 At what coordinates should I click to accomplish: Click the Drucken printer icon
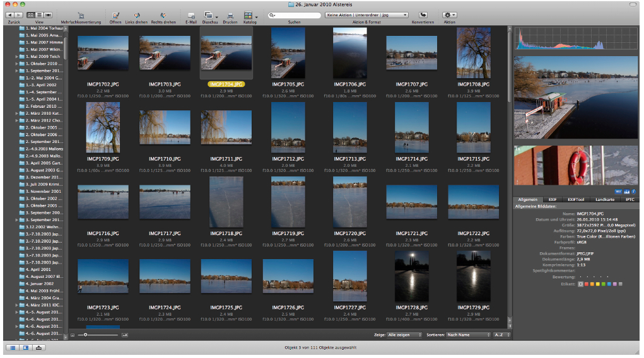[x=230, y=14]
